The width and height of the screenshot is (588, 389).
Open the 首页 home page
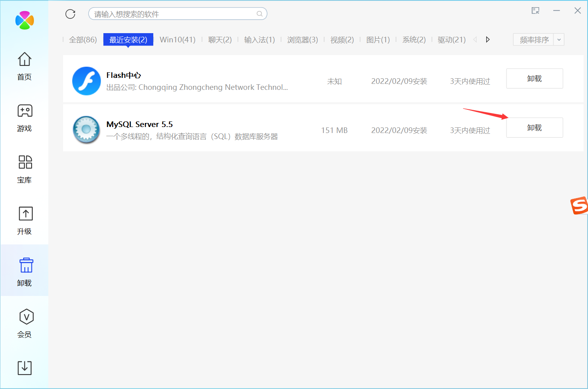coord(24,66)
